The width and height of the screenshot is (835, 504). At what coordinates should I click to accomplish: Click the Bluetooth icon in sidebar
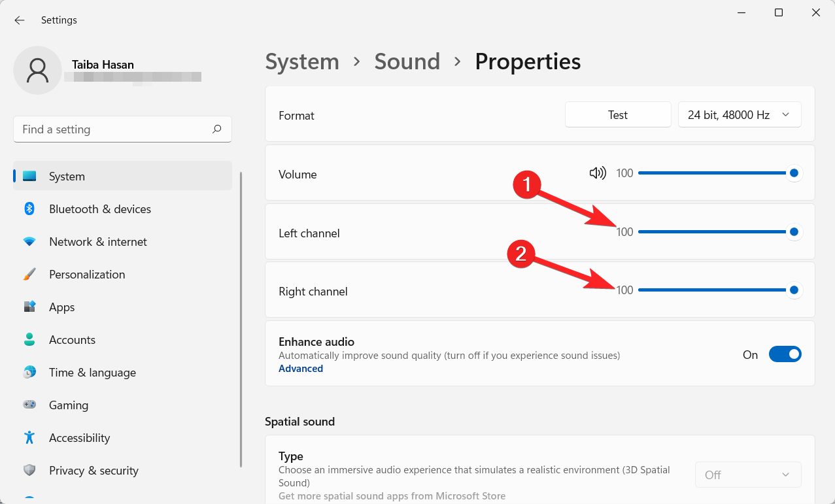(29, 209)
